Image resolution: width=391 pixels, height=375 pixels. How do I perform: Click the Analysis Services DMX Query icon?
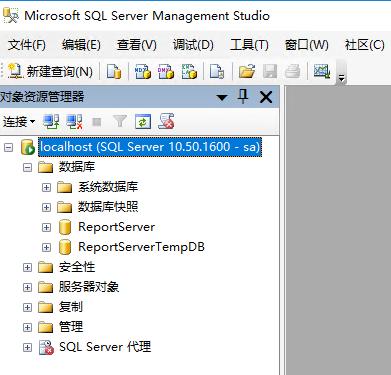(x=166, y=71)
